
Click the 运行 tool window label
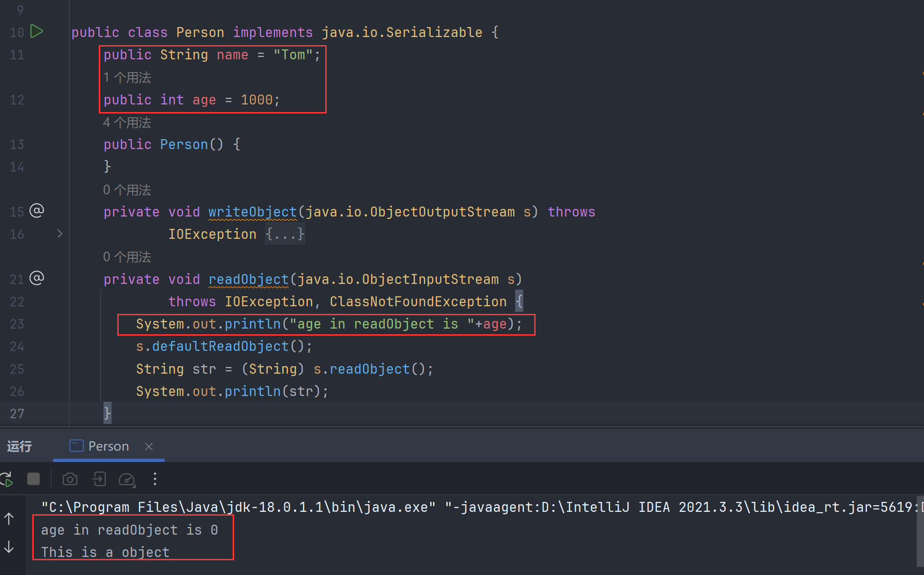pyautogui.click(x=19, y=446)
